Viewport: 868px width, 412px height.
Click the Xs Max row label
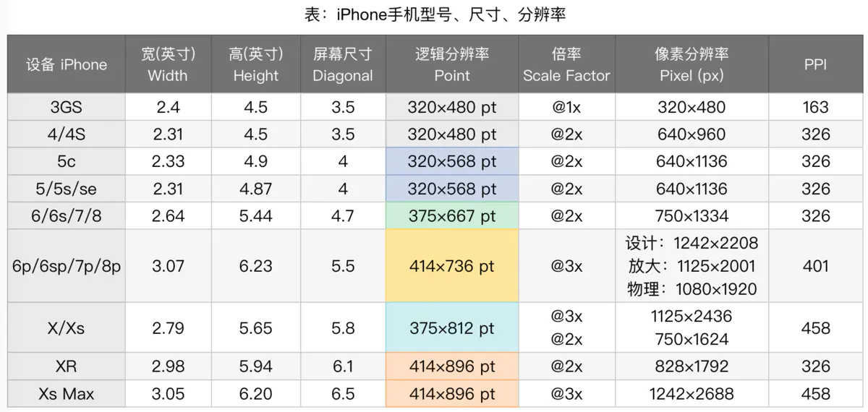(x=66, y=394)
